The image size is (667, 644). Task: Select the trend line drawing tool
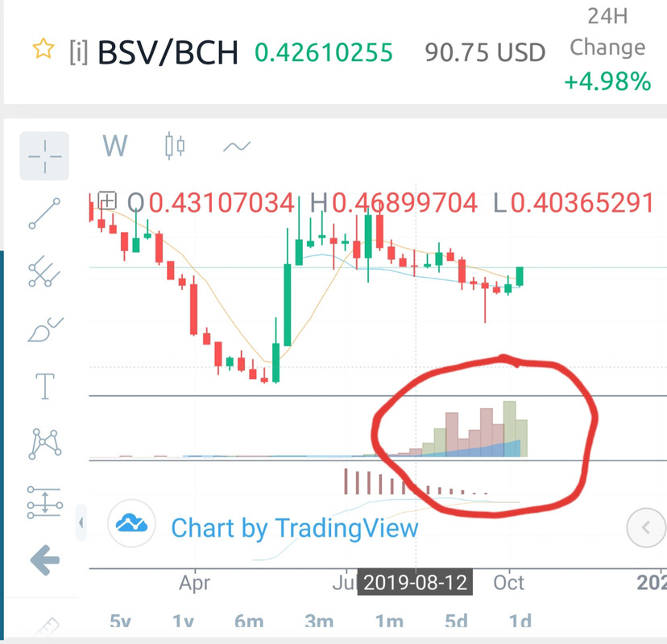[x=44, y=213]
